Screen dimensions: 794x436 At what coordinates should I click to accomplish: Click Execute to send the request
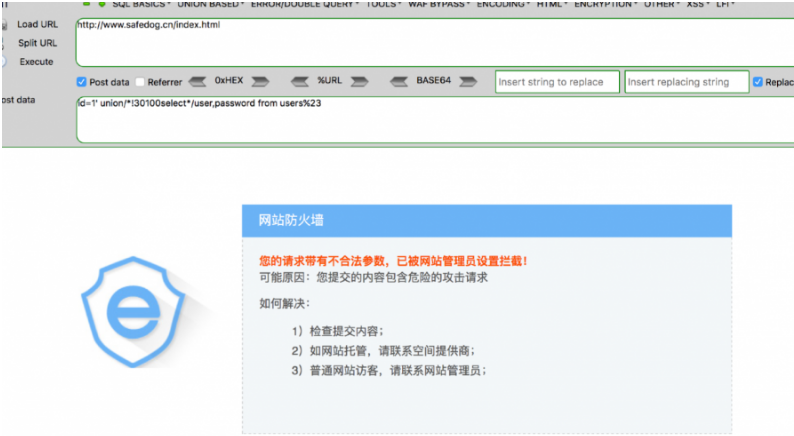(x=36, y=62)
